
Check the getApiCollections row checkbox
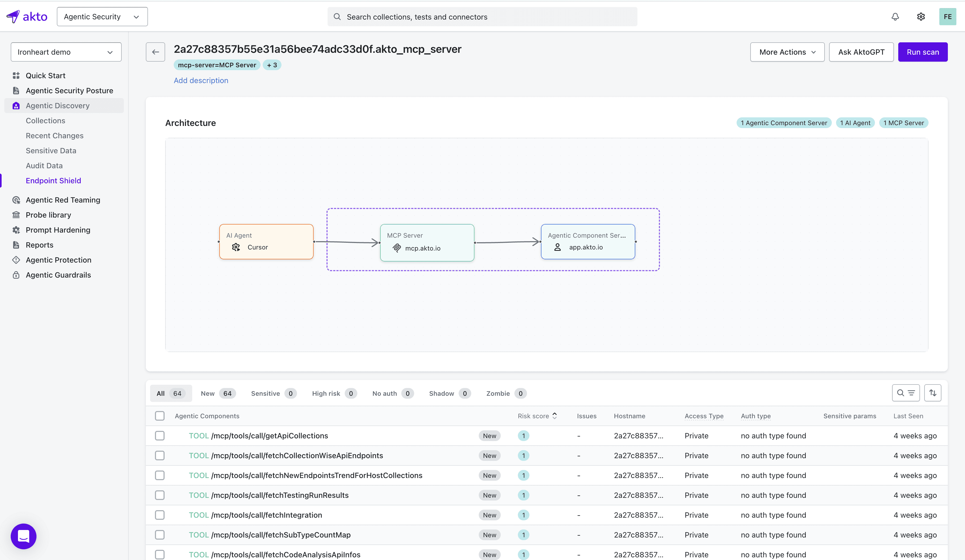click(x=160, y=436)
